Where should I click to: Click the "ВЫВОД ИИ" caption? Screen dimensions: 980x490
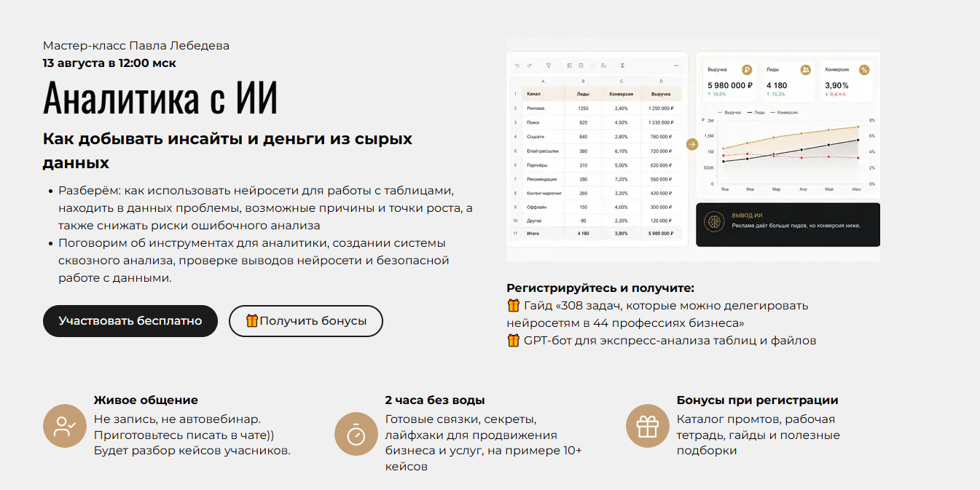click(747, 216)
